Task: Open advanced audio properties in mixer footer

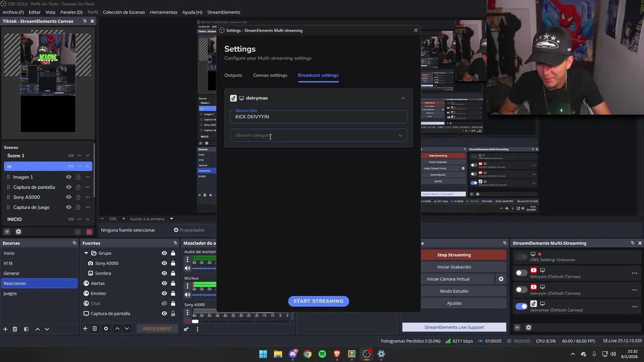Action: pyautogui.click(x=186, y=329)
